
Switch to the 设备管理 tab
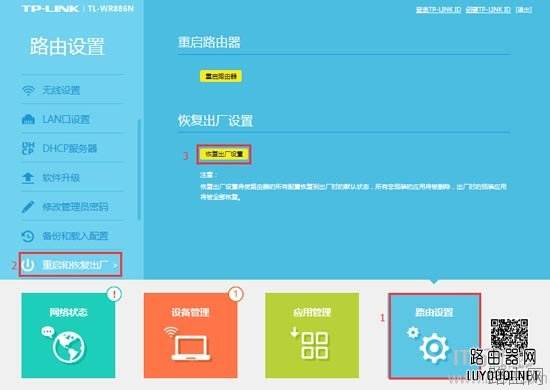pyautogui.click(x=190, y=336)
